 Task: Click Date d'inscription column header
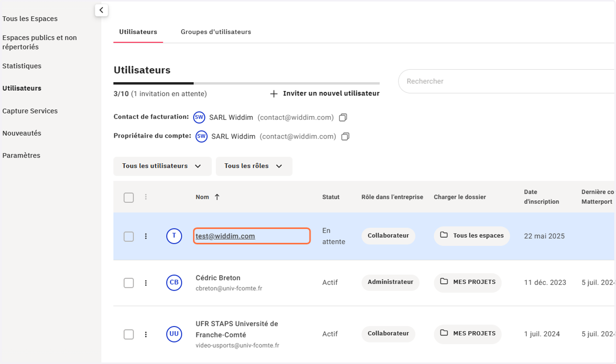(542, 197)
